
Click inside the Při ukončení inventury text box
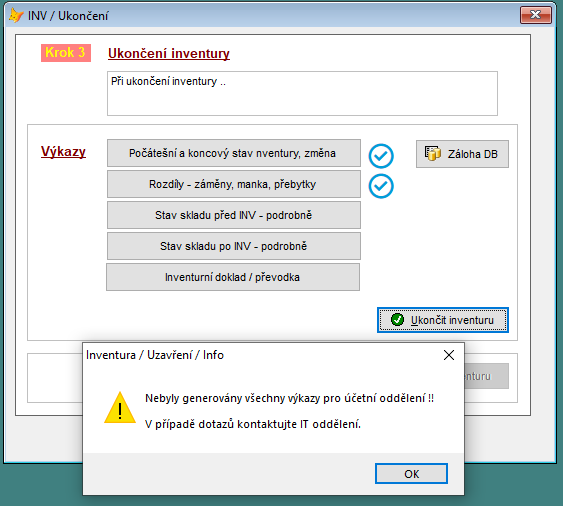point(302,93)
